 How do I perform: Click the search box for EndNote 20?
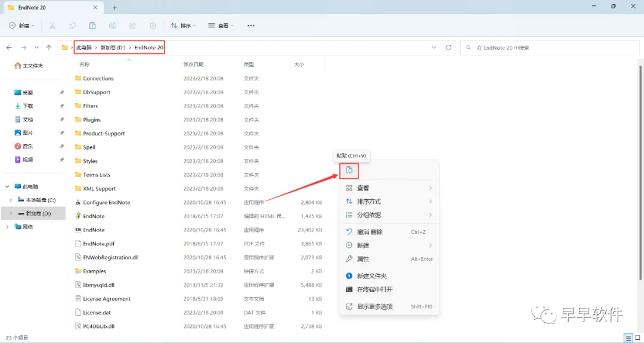point(550,48)
